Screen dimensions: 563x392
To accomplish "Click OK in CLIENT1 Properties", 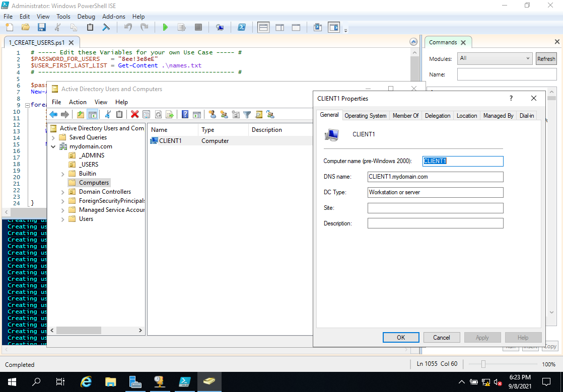I will click(401, 338).
